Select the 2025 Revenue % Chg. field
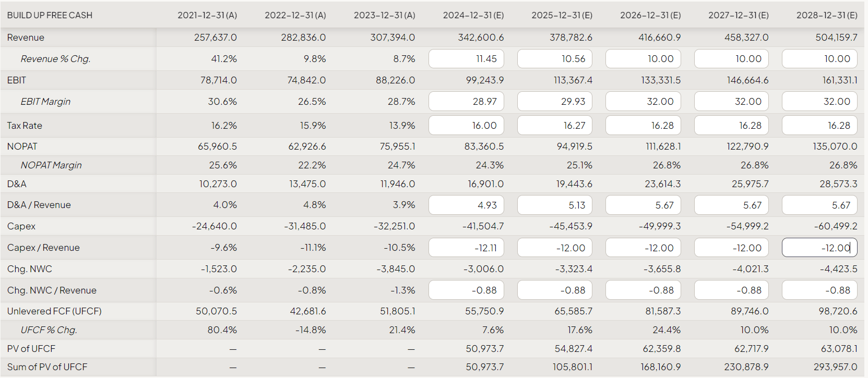868x378 pixels. pos(554,59)
